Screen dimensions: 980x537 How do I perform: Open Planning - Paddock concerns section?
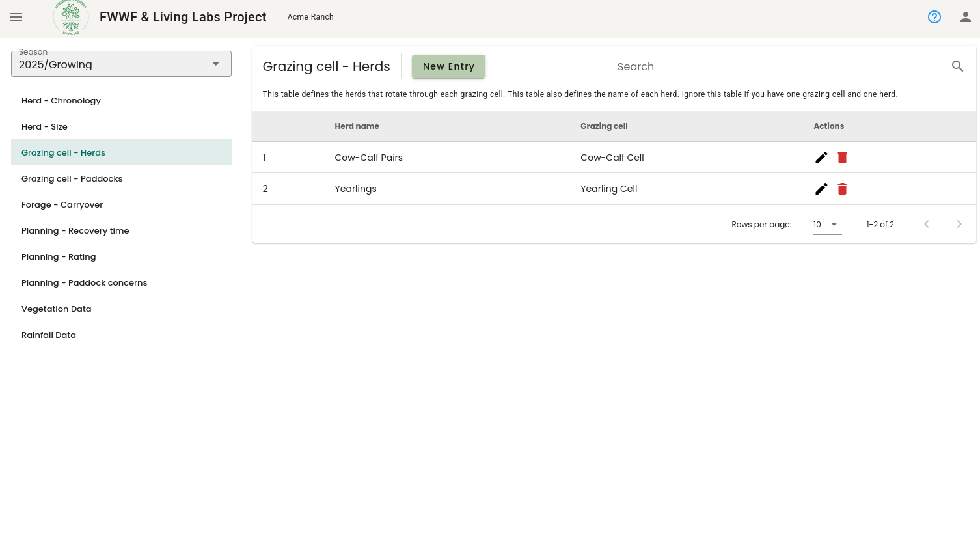click(121, 282)
